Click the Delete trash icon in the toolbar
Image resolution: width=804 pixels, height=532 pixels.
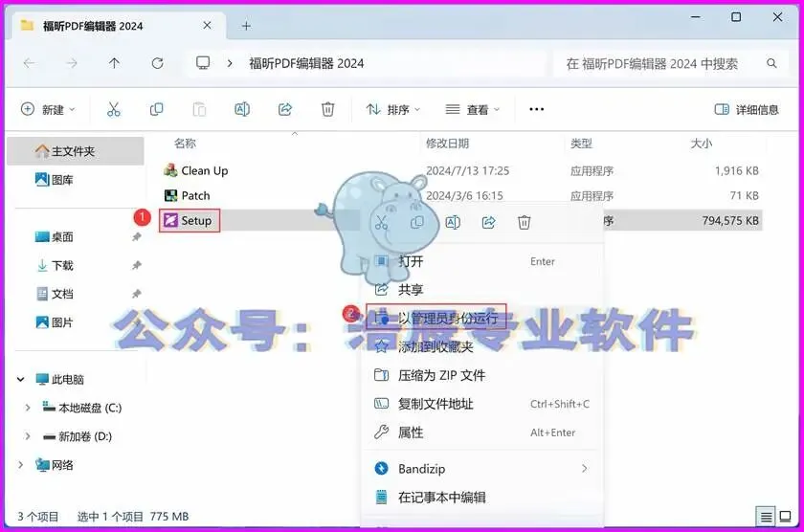[327, 109]
